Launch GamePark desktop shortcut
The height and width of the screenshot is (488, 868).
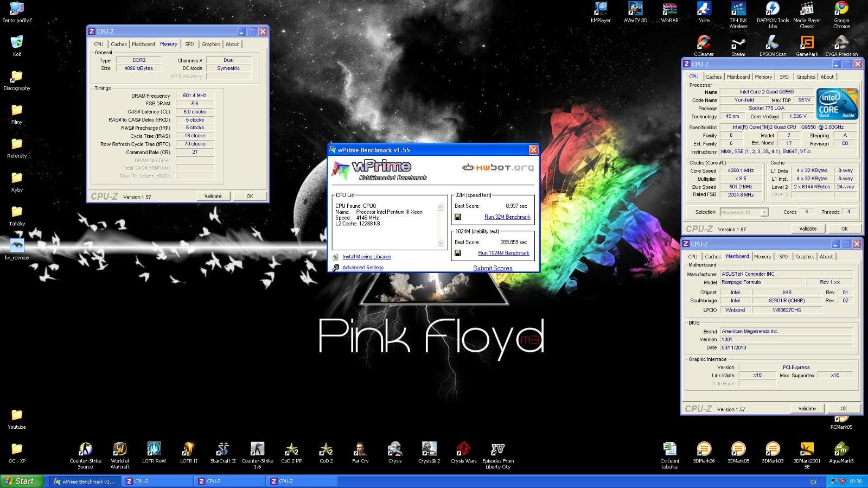(x=807, y=46)
